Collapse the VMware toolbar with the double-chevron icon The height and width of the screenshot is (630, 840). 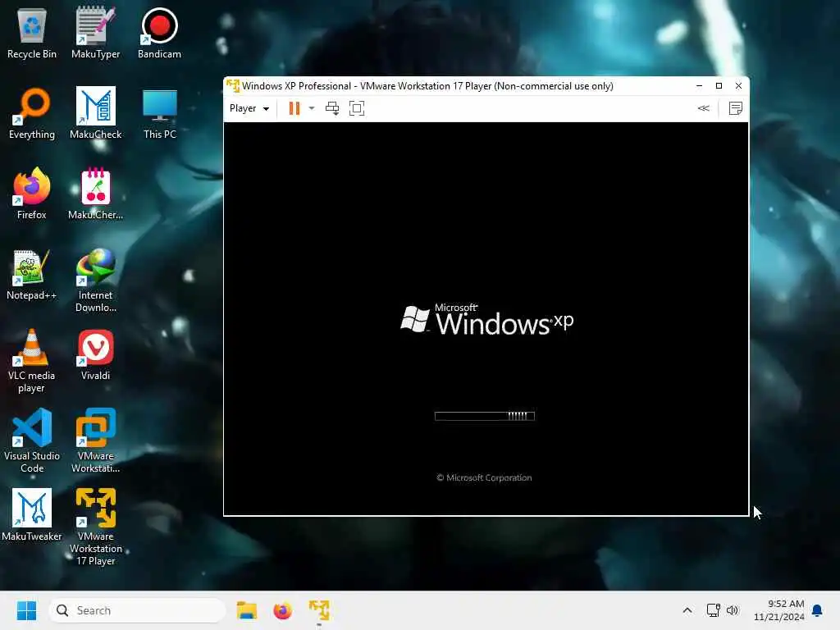703,108
